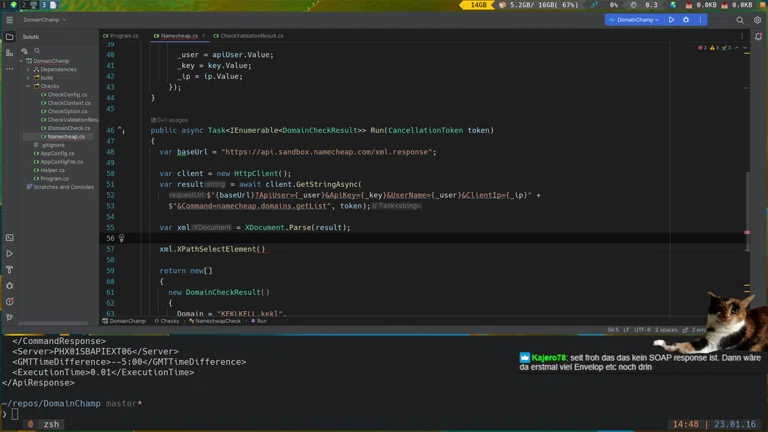Click the search icon in Solution panel
This screenshot has width=768, height=432.
37,50
